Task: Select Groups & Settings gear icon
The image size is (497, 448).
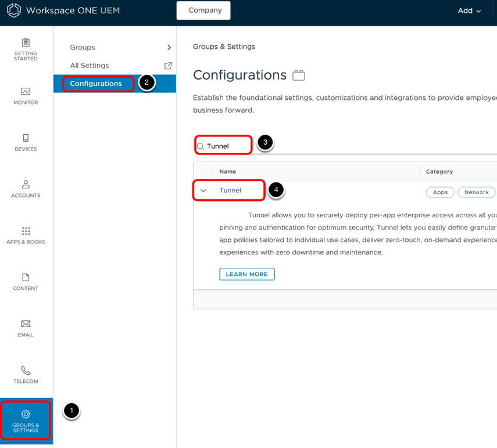Action: (x=26, y=414)
